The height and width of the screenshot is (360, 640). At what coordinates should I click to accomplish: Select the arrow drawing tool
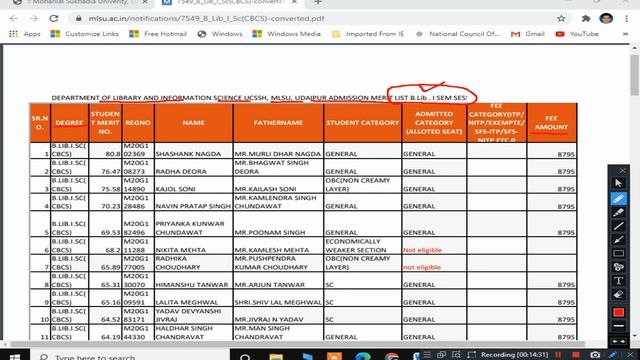click(618, 240)
